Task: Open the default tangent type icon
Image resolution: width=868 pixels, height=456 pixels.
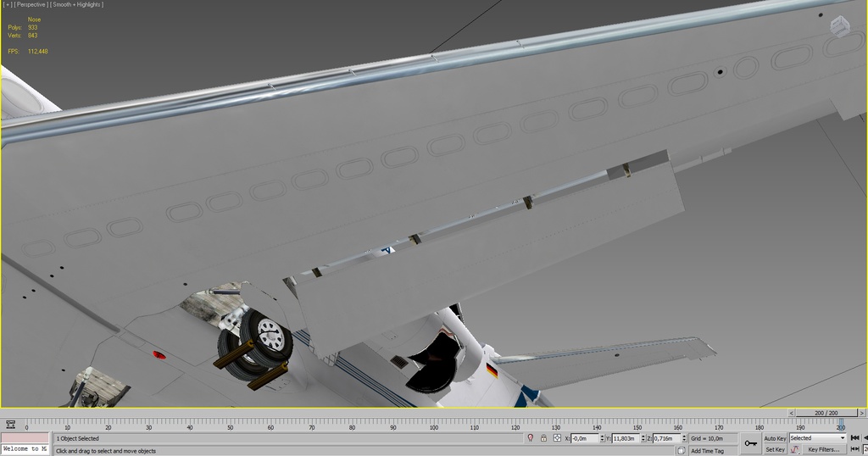Action: (x=794, y=450)
